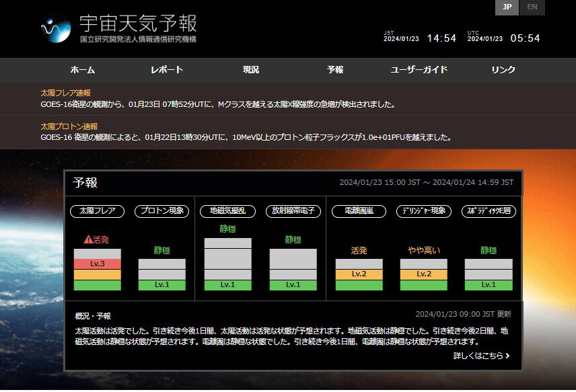Open the ホーム menu item
576x392 pixels.
[83, 70]
